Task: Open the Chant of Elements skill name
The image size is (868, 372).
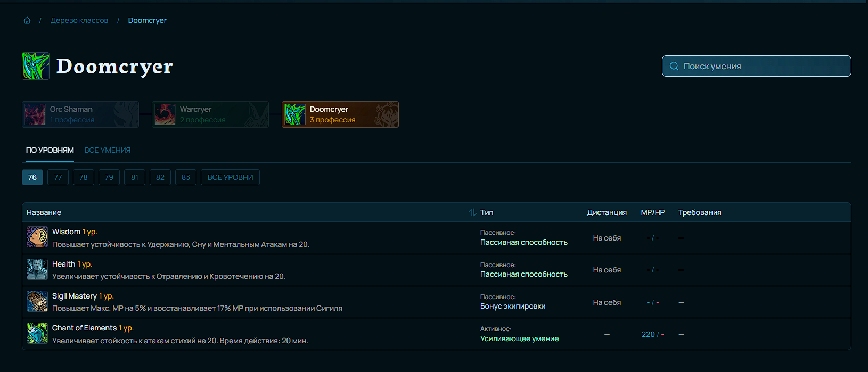Action: click(84, 328)
